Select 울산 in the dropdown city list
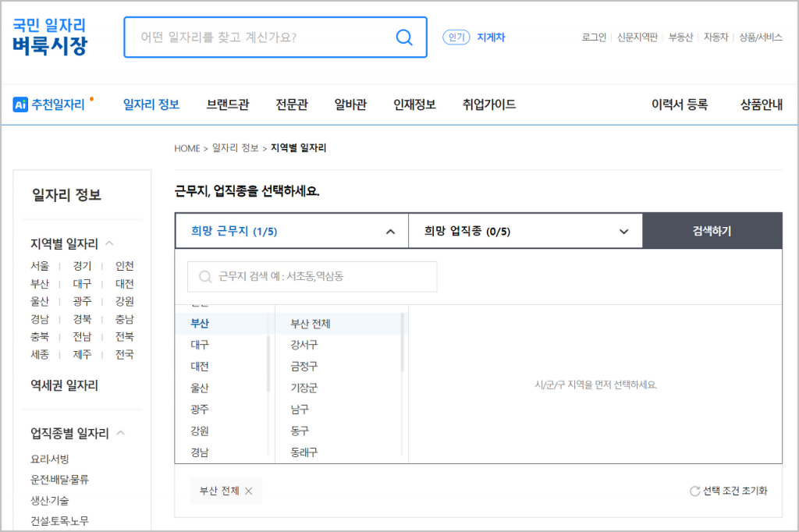 pyautogui.click(x=200, y=388)
